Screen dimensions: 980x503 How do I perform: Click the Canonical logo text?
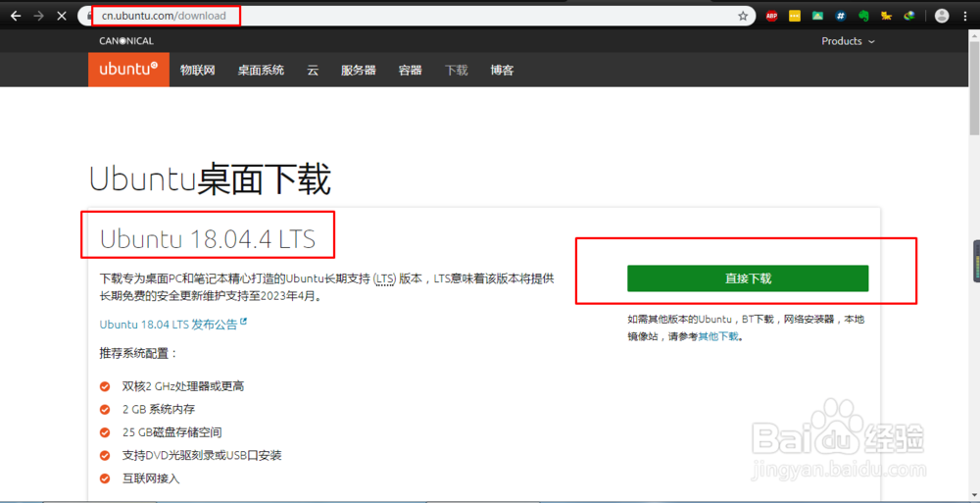pos(126,41)
